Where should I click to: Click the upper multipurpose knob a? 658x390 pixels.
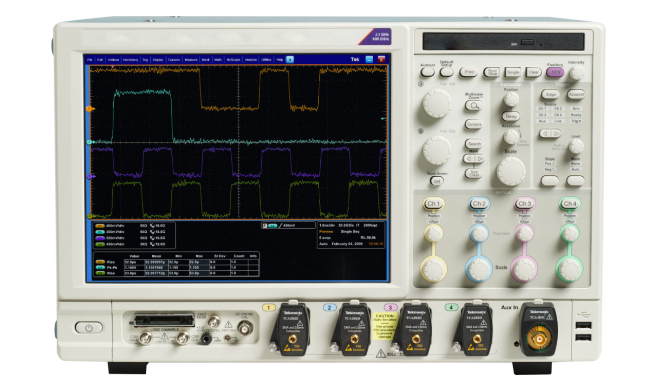point(437,103)
